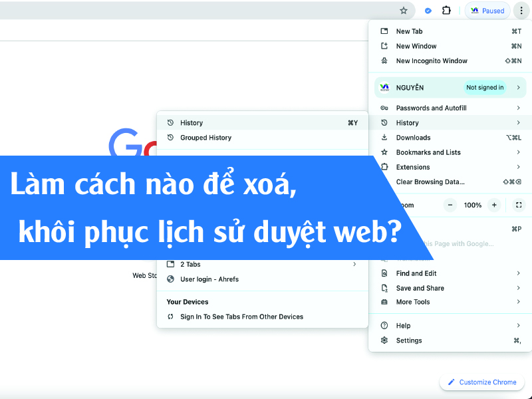Expand the Help chevron
Image resolution: width=532 pixels, height=399 pixels.
point(519,325)
